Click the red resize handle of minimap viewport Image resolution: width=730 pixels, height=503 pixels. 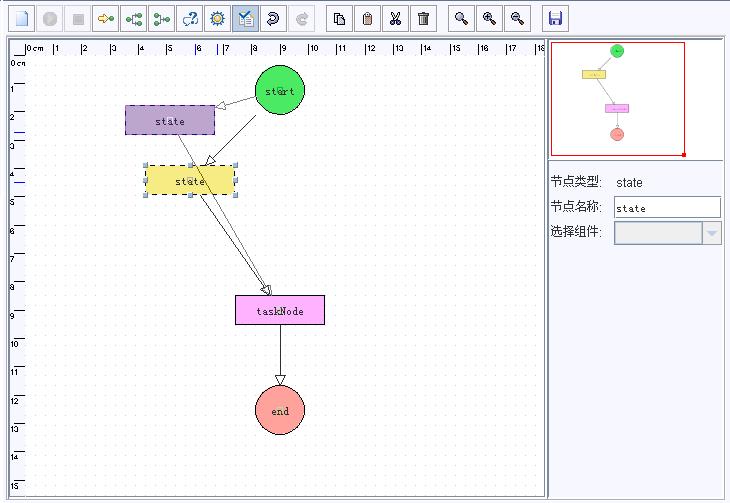point(683,155)
